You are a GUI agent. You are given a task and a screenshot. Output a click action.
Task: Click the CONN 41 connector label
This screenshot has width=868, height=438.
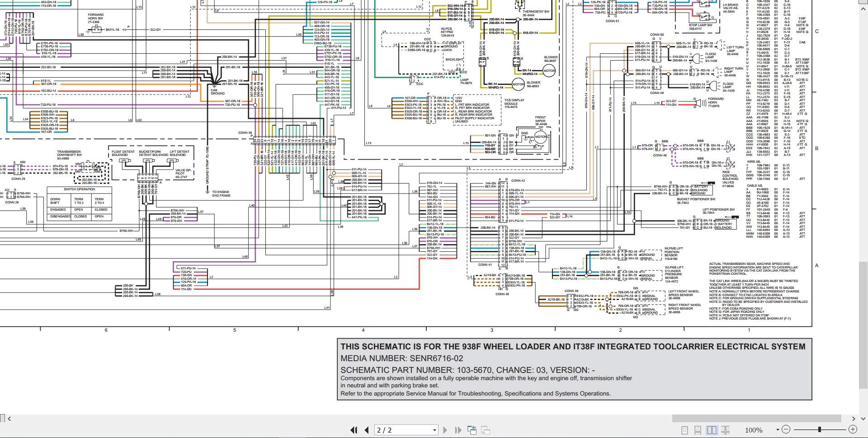(485, 264)
